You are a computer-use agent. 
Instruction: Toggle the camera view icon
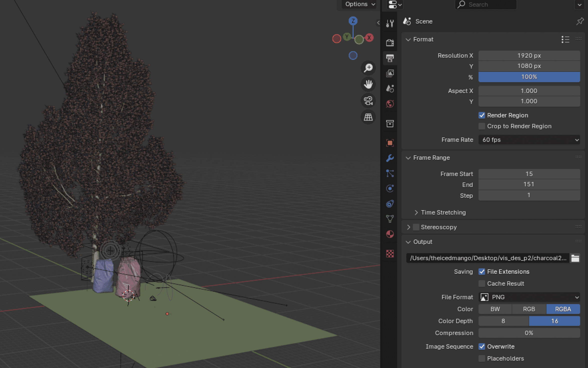click(x=368, y=101)
